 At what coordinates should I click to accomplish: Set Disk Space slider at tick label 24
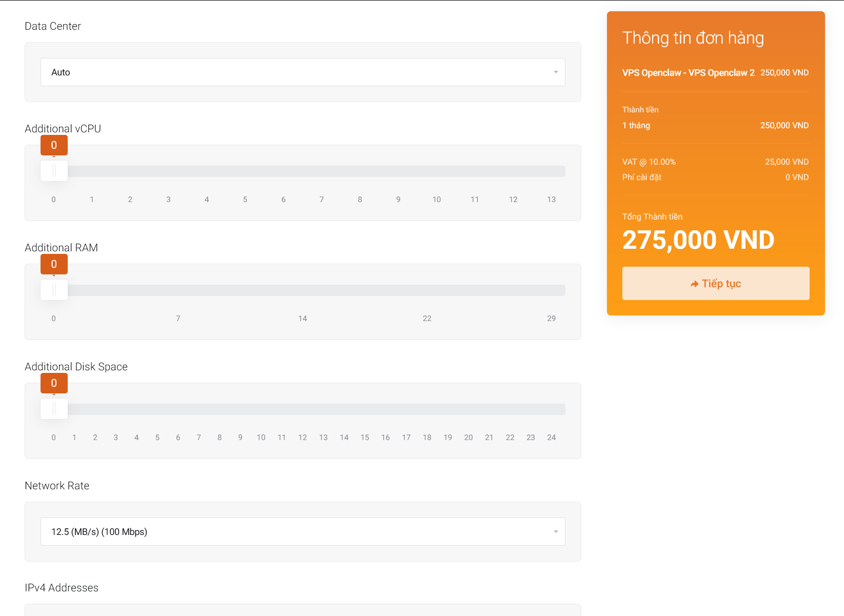552,438
